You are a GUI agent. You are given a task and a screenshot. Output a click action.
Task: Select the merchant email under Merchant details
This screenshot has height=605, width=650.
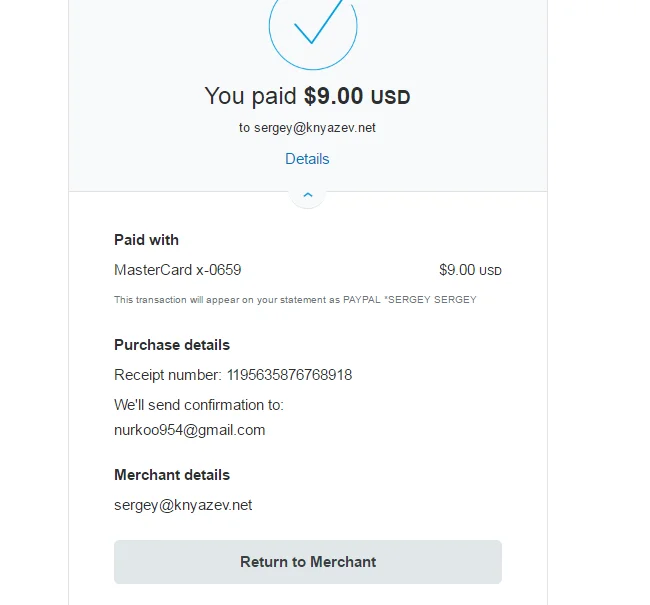point(183,505)
